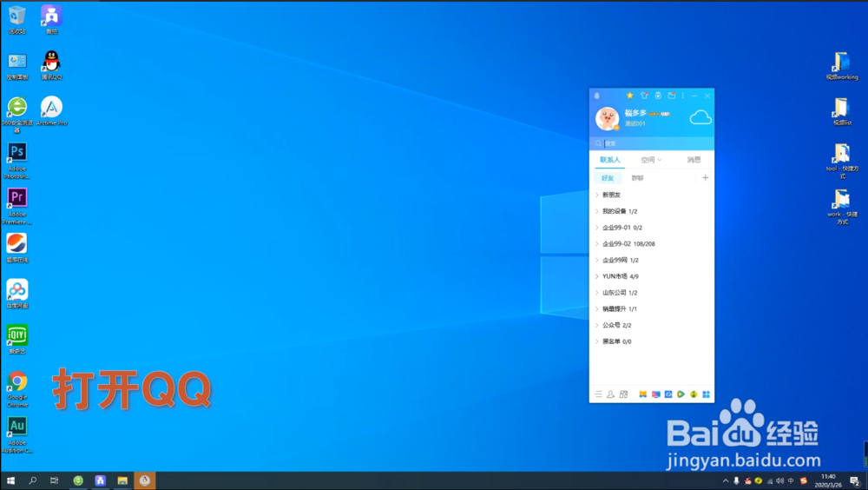Image resolution: width=868 pixels, height=490 pixels.
Task: Switch to the 消息 tab
Action: click(x=694, y=160)
